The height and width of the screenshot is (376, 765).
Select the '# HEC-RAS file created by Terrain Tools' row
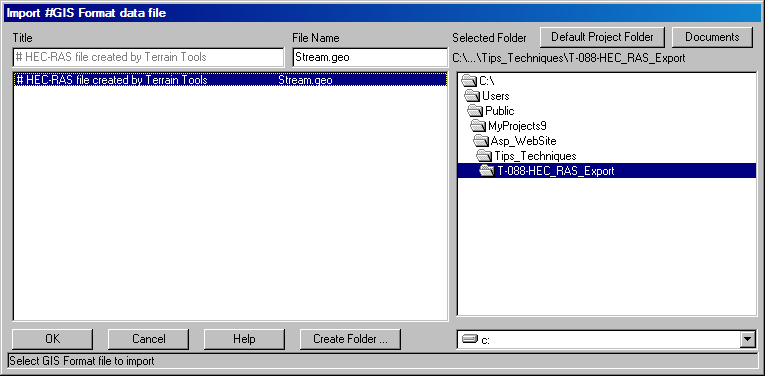(x=230, y=80)
